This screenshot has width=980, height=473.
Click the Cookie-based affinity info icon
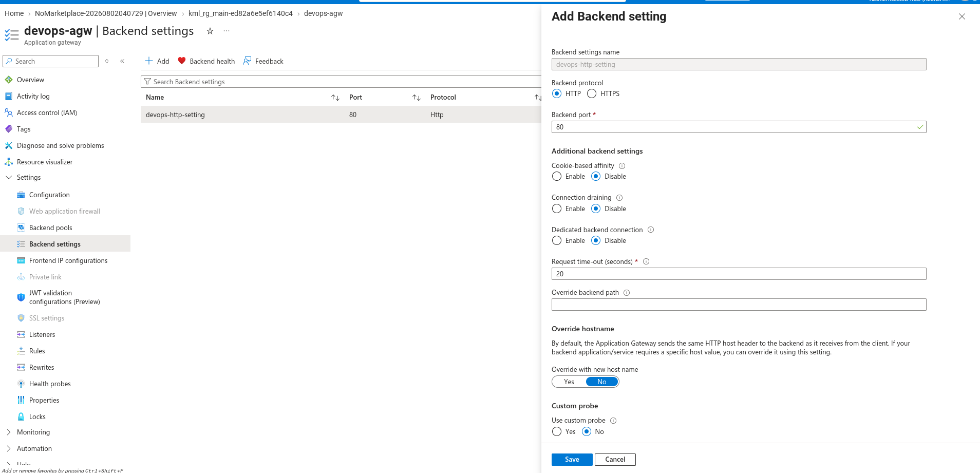coord(622,166)
